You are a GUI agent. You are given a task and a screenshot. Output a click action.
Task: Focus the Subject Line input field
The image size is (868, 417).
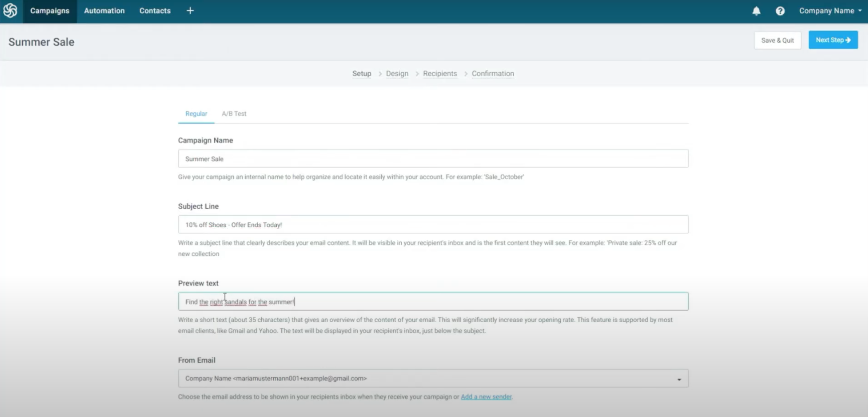pyautogui.click(x=433, y=225)
